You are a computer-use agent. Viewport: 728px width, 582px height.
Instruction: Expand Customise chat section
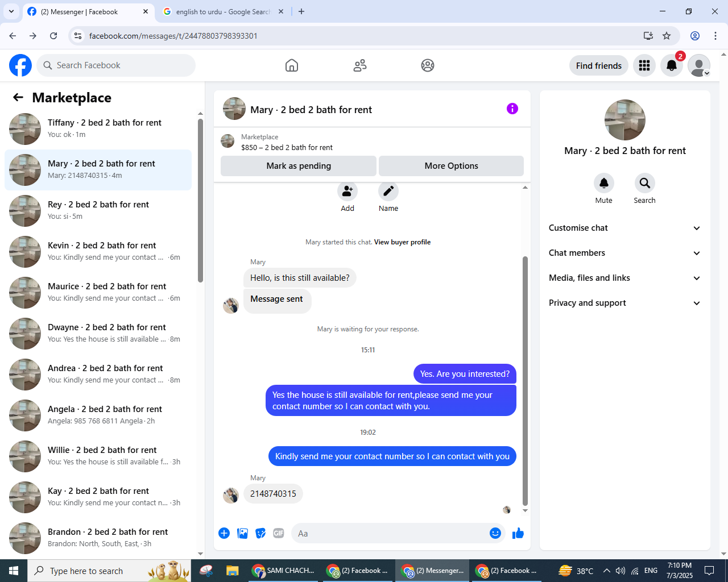point(624,228)
